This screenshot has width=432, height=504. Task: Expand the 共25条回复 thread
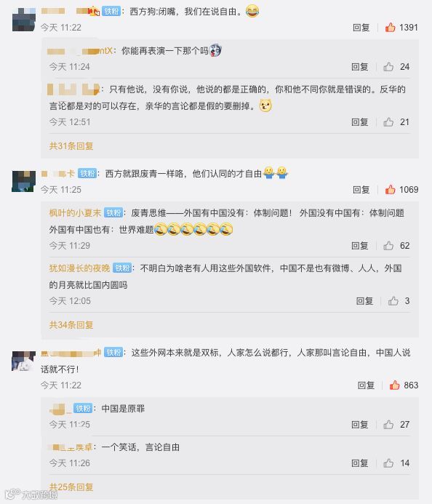pyautogui.click(x=71, y=487)
